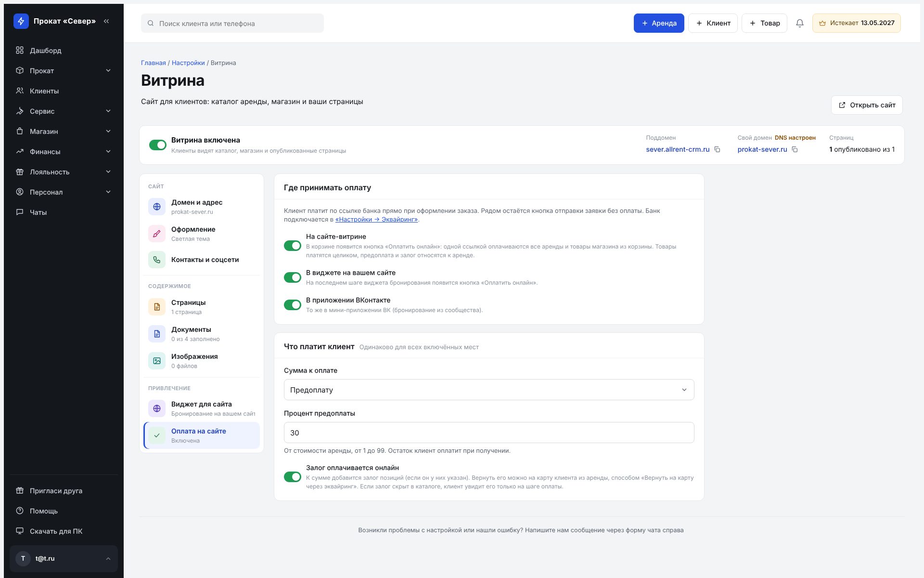Open Изображения picture icon

point(157,361)
